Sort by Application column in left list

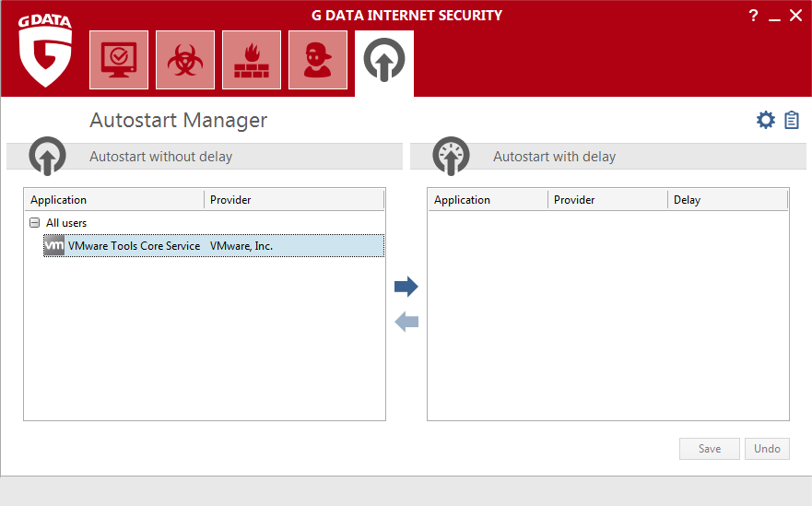pos(114,200)
